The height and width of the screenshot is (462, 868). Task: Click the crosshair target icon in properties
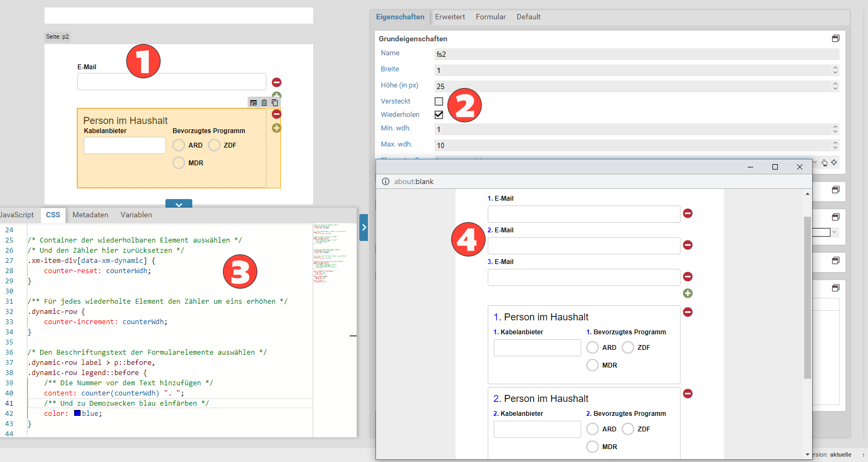click(834, 162)
